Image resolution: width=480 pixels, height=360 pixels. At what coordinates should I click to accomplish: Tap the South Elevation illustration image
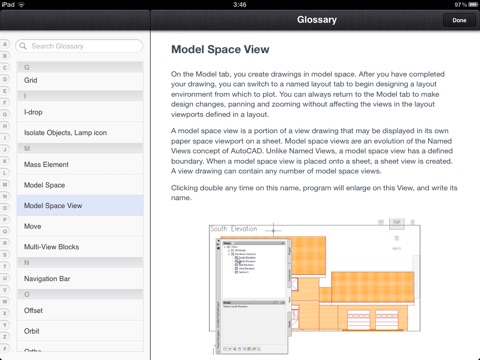[315, 287]
